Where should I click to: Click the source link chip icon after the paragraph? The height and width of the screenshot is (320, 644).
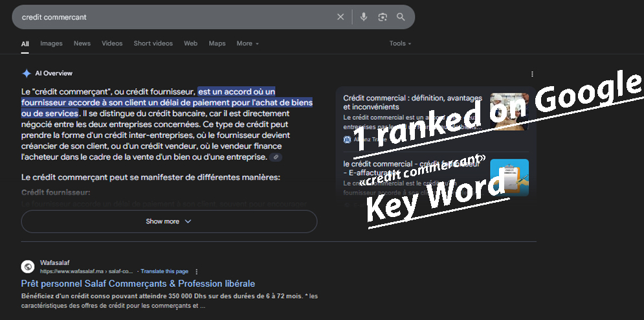[276, 157]
